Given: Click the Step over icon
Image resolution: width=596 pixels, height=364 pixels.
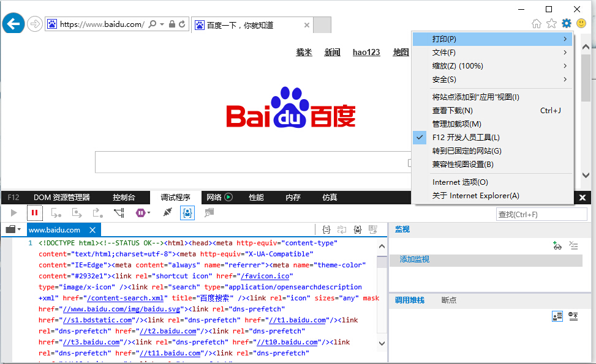Looking at the screenshot, I should point(77,213).
